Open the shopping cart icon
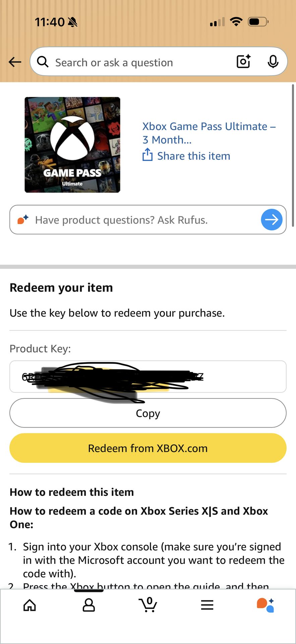 point(148,604)
